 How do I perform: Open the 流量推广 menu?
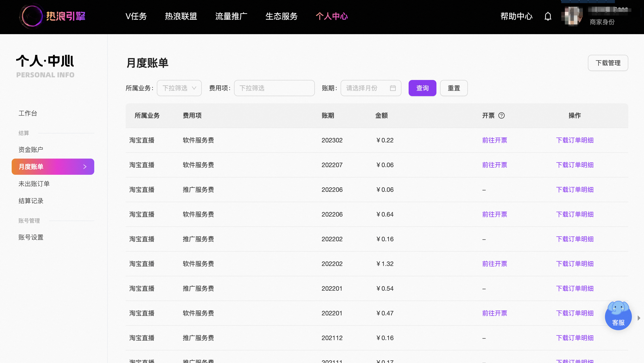[231, 16]
